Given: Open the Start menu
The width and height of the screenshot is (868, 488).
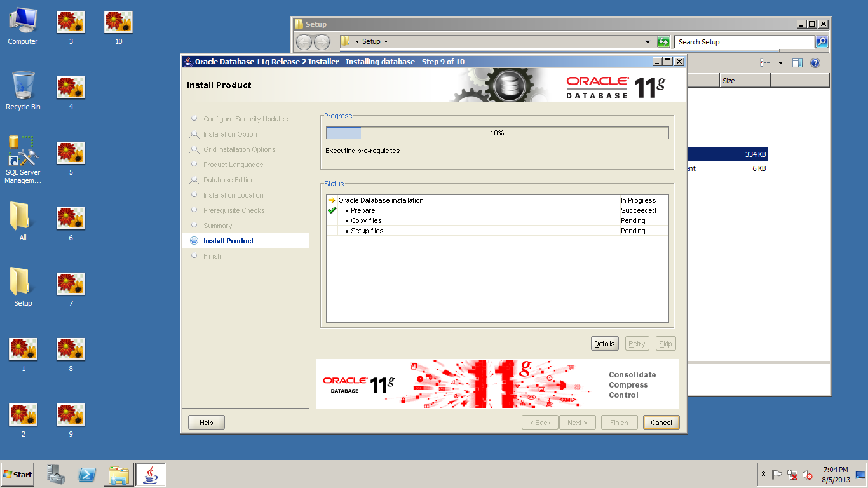Looking at the screenshot, I should click(18, 475).
